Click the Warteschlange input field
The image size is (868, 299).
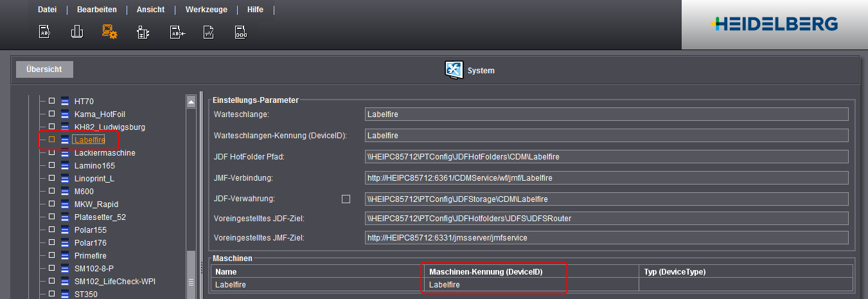click(x=607, y=114)
